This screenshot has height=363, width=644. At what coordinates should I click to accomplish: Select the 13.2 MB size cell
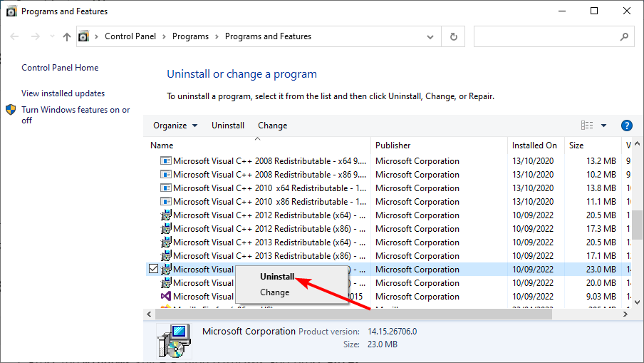click(601, 160)
